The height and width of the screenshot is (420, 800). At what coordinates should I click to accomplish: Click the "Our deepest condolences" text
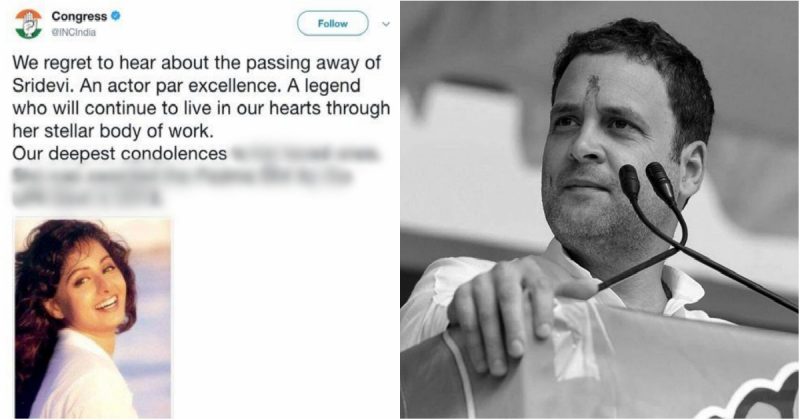[x=118, y=154]
